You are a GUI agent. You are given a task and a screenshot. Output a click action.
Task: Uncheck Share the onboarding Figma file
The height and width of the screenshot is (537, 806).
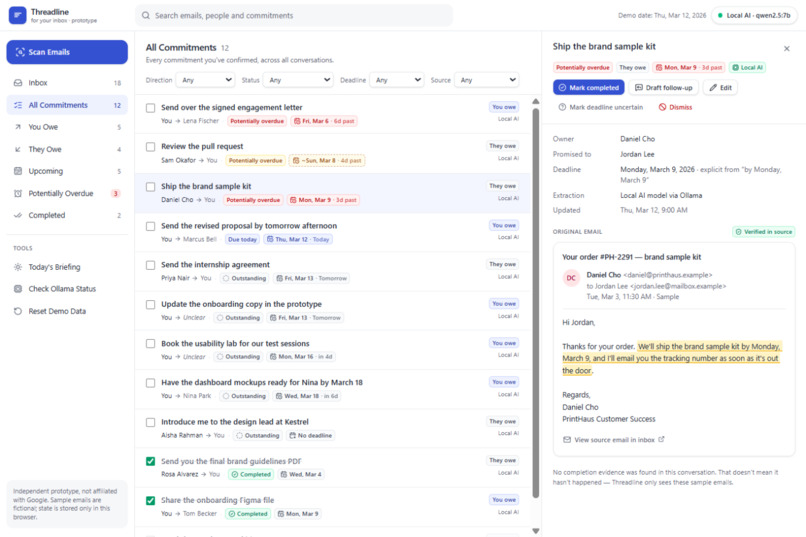point(151,501)
